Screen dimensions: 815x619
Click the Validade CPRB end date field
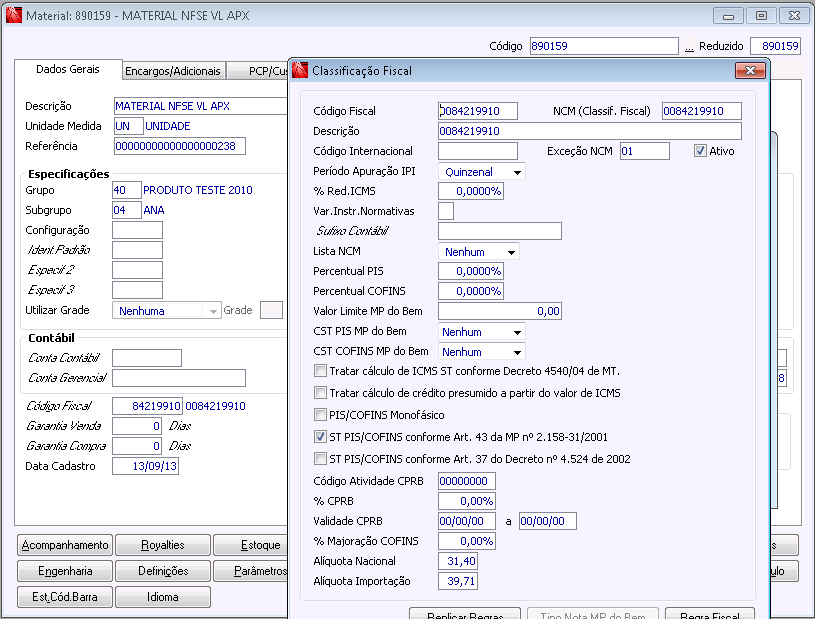point(548,521)
